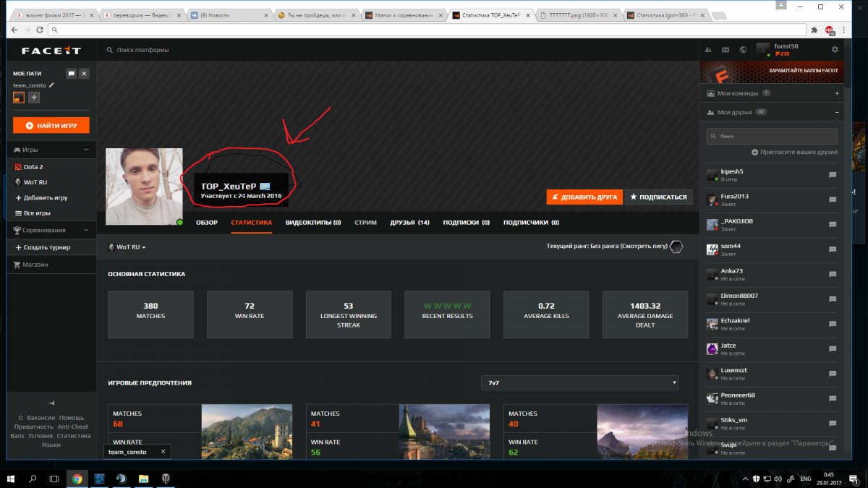This screenshot has height=488, width=868.
Task: Collapse the Игры sidebar section
Action: click(x=86, y=150)
